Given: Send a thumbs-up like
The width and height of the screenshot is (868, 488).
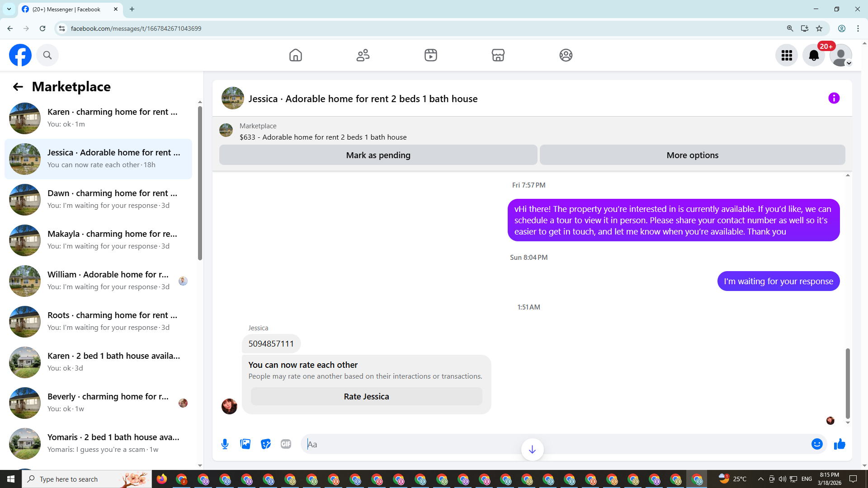Looking at the screenshot, I should pyautogui.click(x=840, y=444).
